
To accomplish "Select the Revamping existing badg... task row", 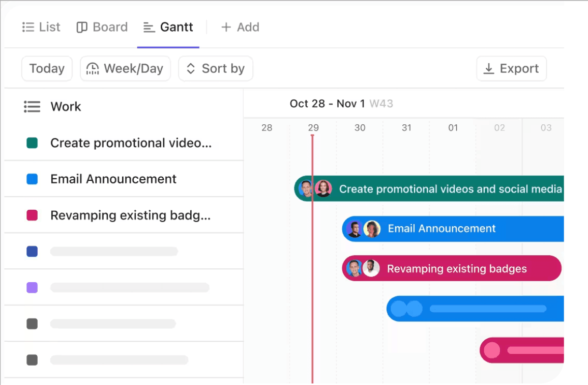I will pyautogui.click(x=124, y=215).
